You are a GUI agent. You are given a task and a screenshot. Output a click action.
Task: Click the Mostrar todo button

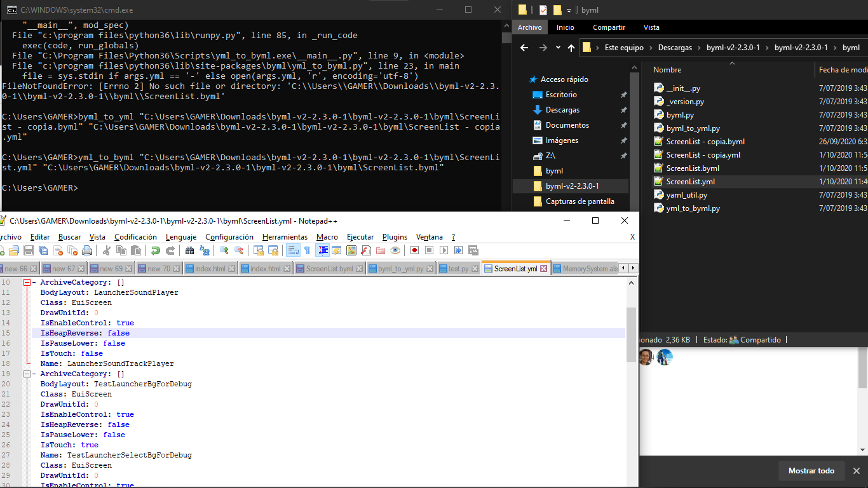[811, 471]
